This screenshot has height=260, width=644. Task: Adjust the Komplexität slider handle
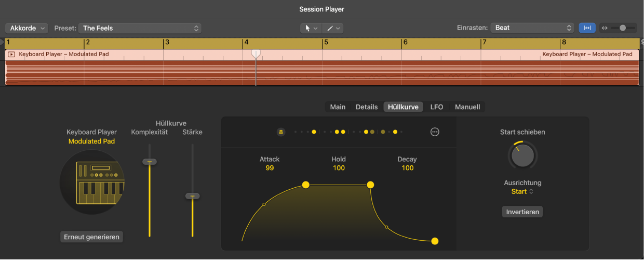tap(150, 162)
